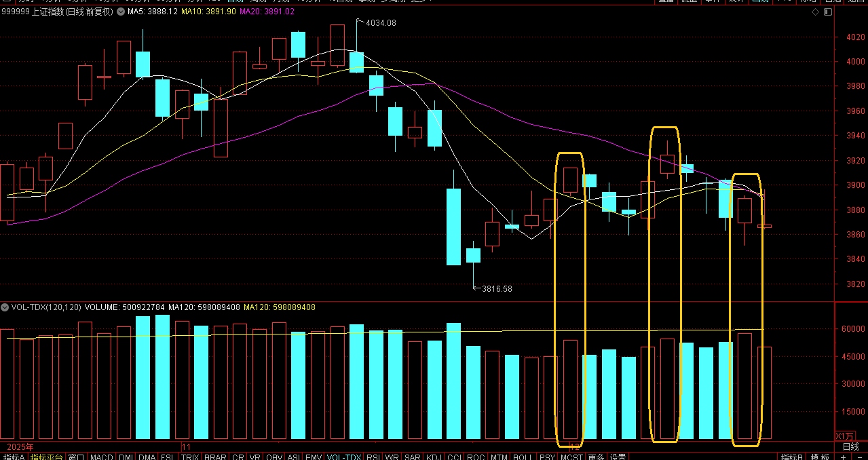Click the 4034.08 high price label
This screenshot has width=868, height=460.
tap(381, 23)
